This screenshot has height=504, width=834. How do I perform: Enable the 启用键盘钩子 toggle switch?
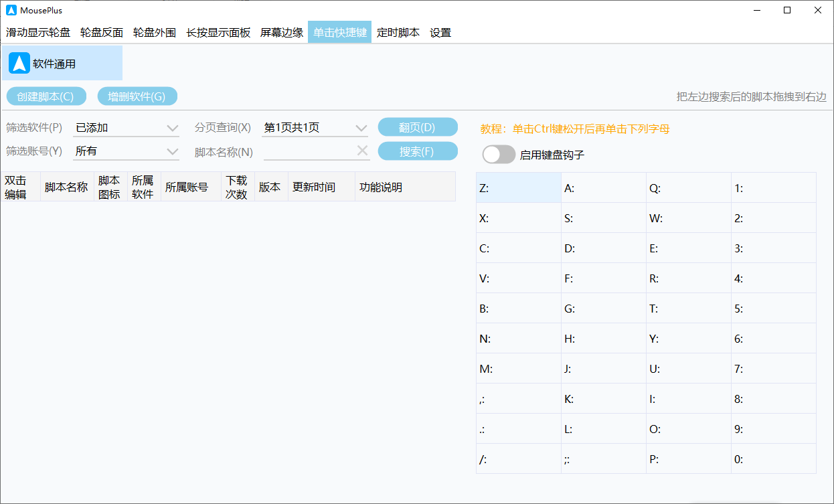pyautogui.click(x=499, y=155)
